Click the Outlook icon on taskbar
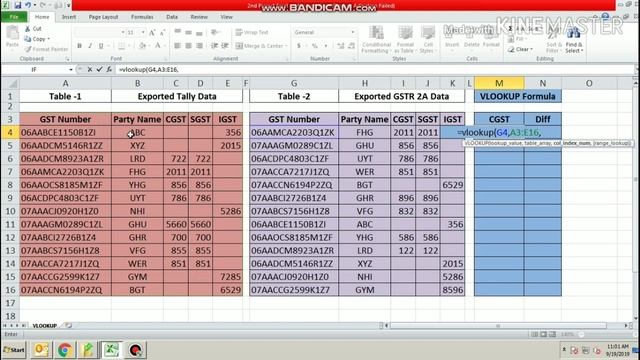The width and height of the screenshot is (640, 360). pyautogui.click(x=41, y=350)
